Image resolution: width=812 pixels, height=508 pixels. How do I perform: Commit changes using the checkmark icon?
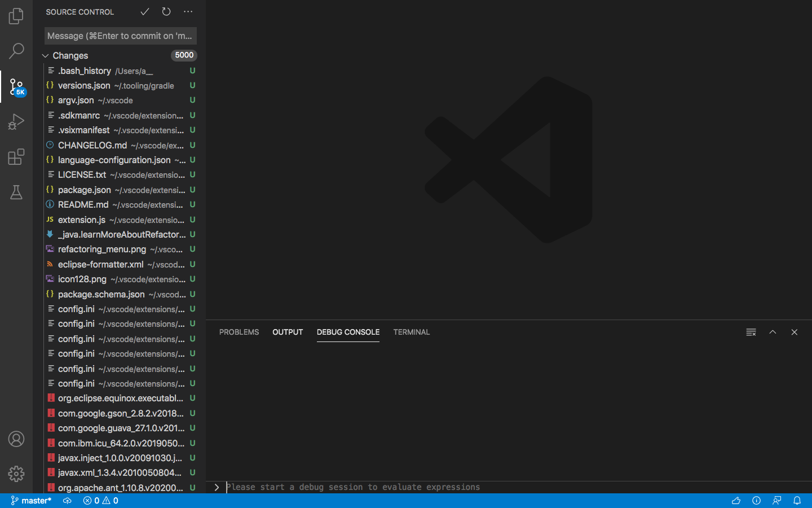coord(144,11)
